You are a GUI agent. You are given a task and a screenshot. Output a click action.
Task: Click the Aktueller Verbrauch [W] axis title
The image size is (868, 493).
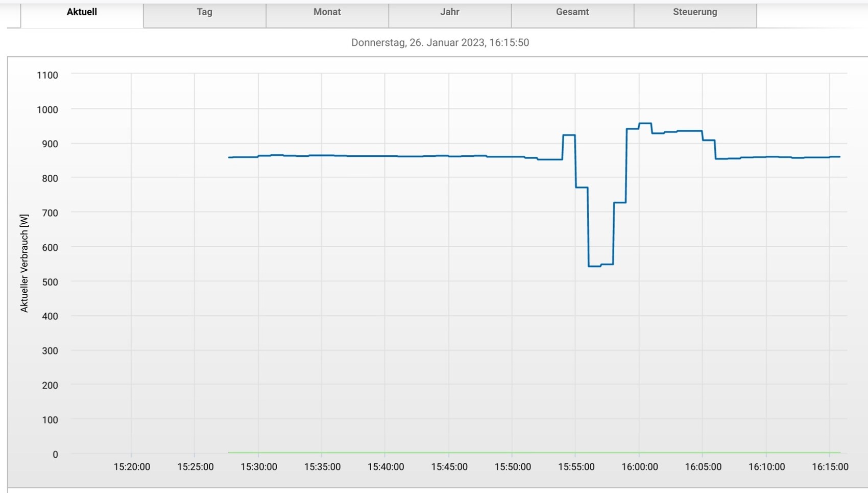point(24,263)
